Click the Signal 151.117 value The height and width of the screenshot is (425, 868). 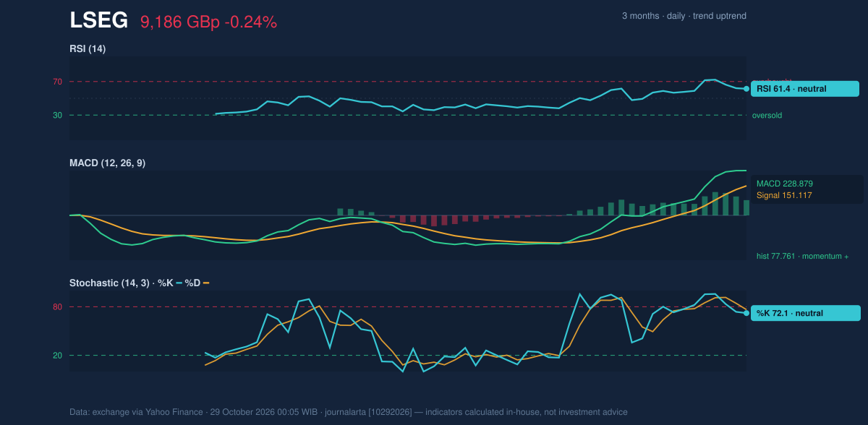(784, 195)
